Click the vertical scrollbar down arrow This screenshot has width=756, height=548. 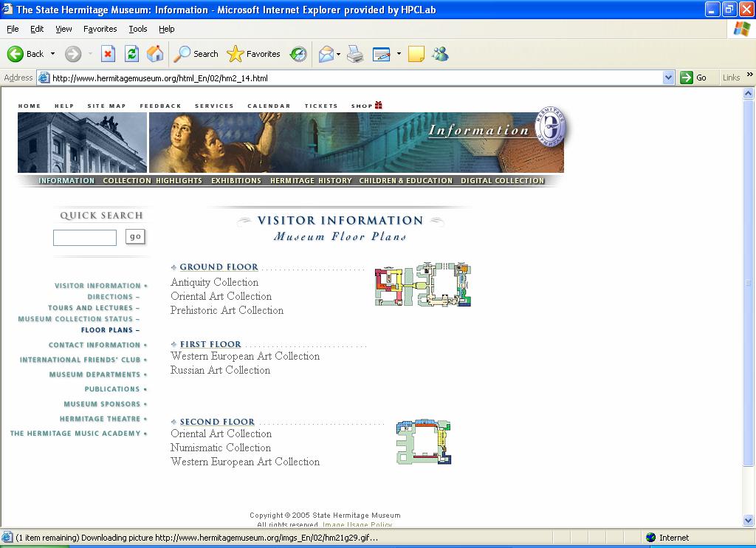coord(748,521)
